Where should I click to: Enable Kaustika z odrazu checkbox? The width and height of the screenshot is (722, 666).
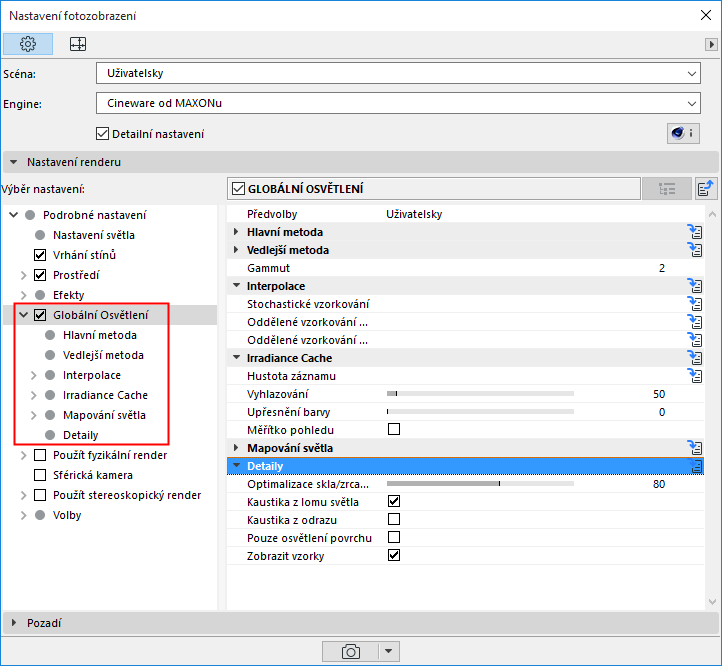tap(394, 520)
